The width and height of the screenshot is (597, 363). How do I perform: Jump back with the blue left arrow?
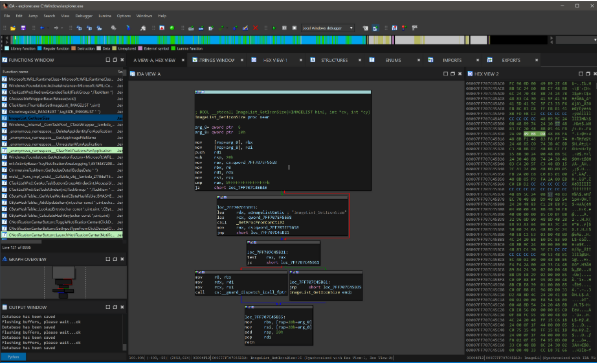click(x=42, y=28)
